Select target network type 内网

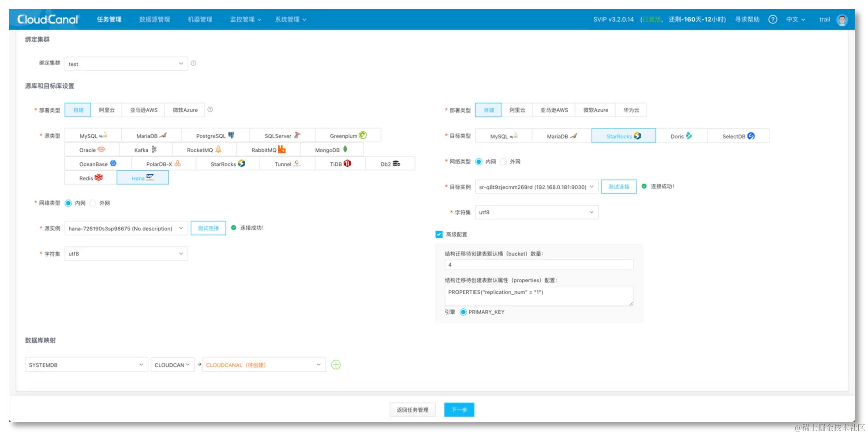[x=479, y=161]
